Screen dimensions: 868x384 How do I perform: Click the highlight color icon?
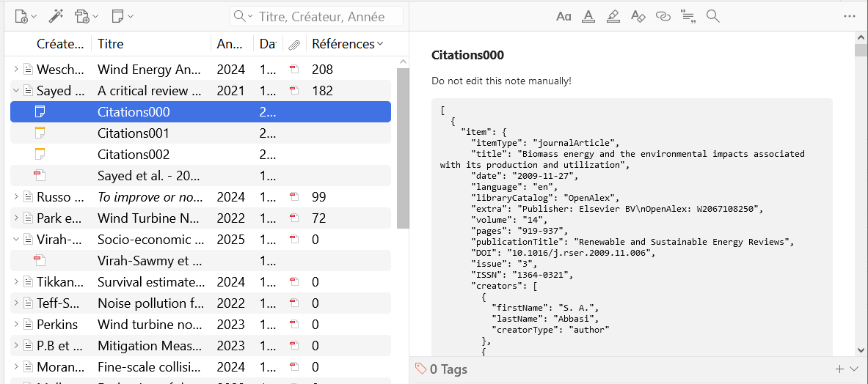[x=613, y=16]
